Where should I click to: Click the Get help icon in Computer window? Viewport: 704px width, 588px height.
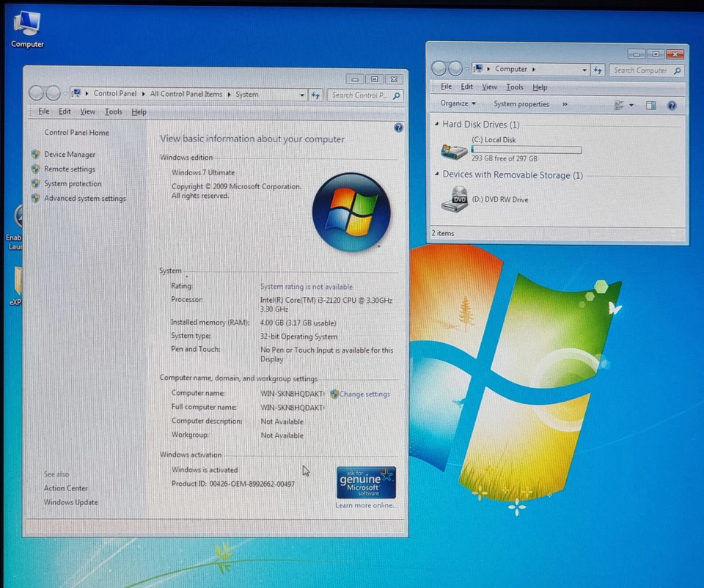(672, 106)
